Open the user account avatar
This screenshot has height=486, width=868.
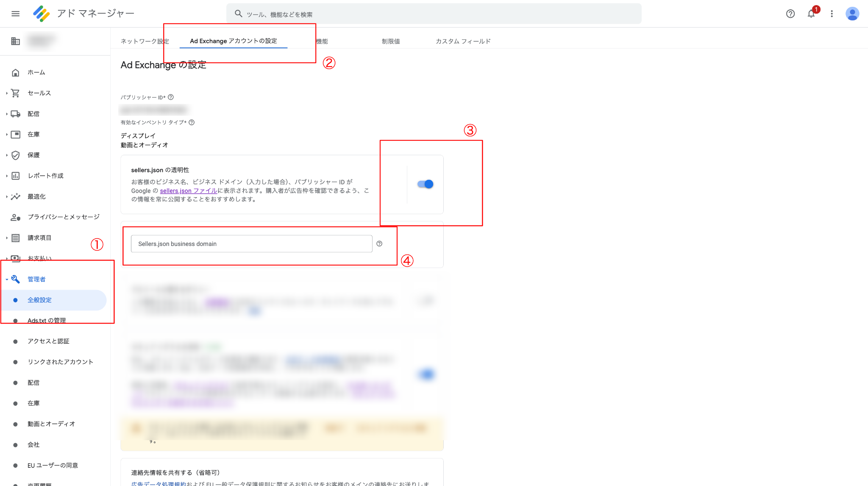click(x=852, y=14)
